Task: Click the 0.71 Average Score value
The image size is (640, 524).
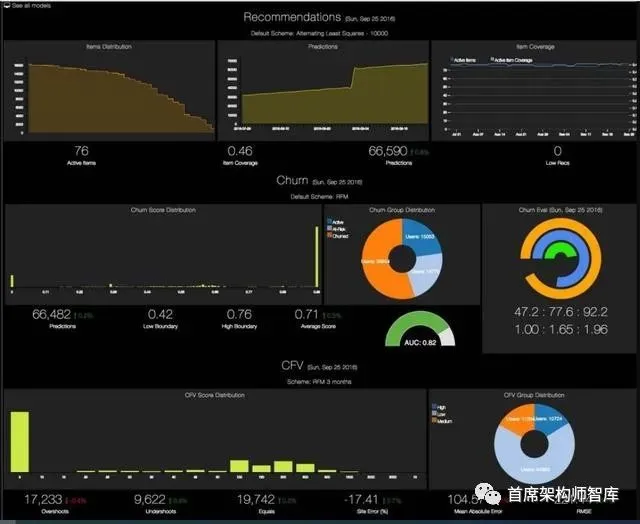Action: (306, 314)
